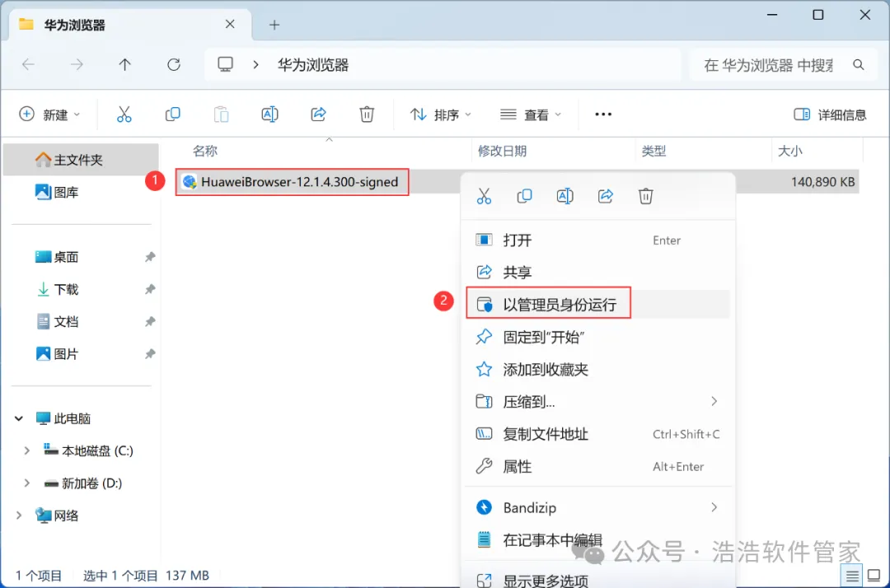Select 以管理员身份运行 in the context menu
890x588 pixels.
597,305
